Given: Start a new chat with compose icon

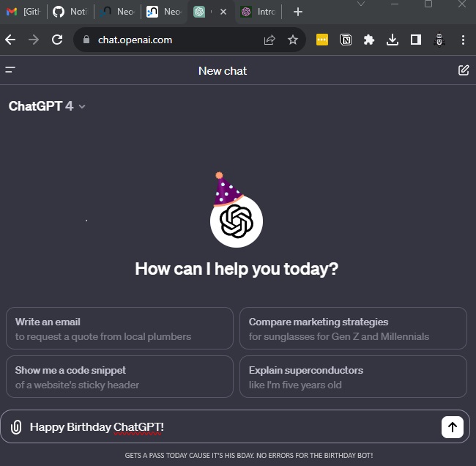Looking at the screenshot, I should 464,70.
